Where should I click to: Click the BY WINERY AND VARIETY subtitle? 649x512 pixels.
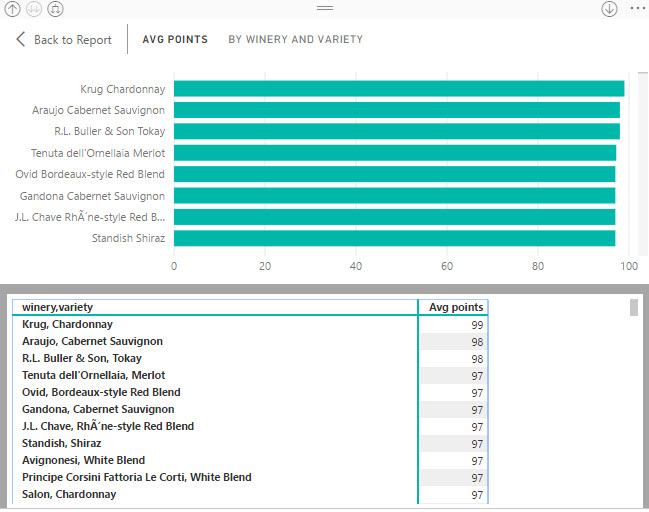click(x=296, y=39)
